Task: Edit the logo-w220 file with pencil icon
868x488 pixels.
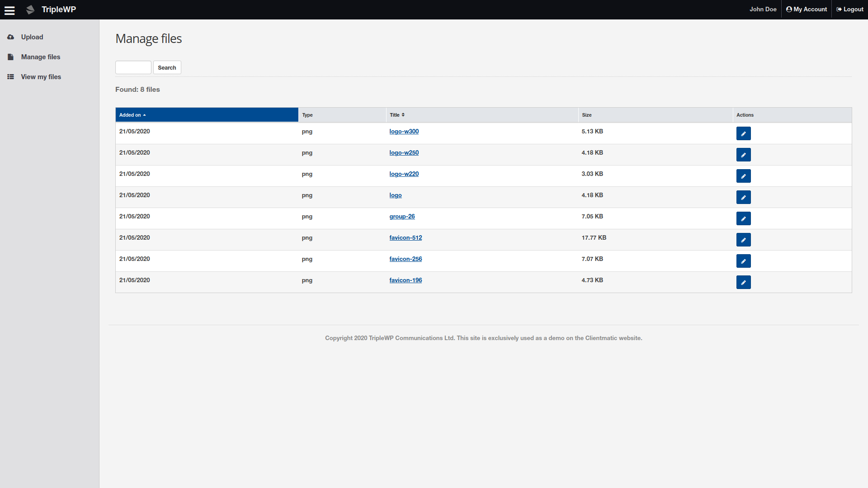Action: 743,176
